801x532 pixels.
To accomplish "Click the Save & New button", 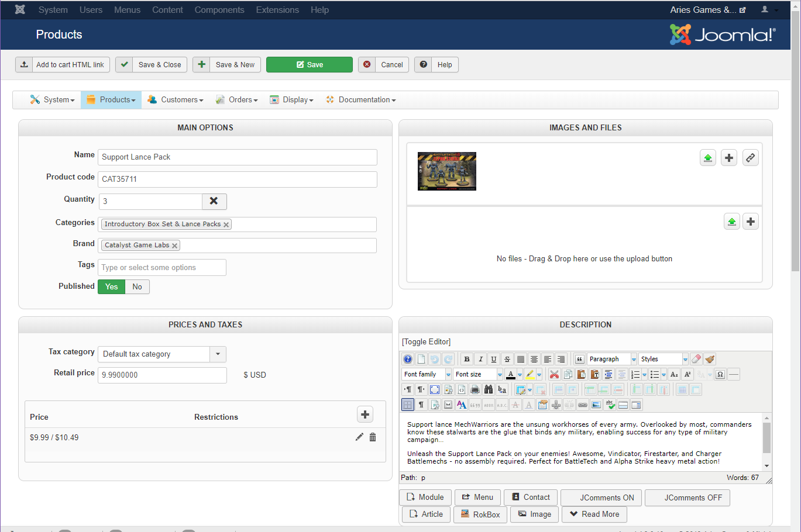I will 227,65.
